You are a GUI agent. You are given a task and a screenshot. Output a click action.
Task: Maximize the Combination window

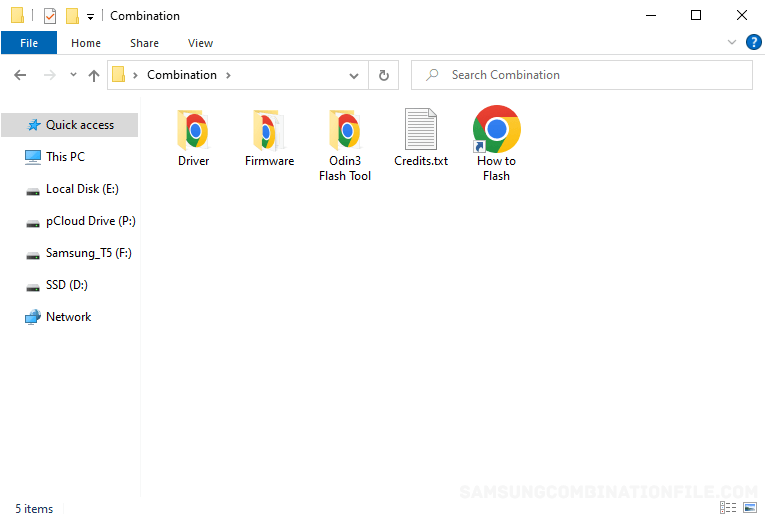696,16
